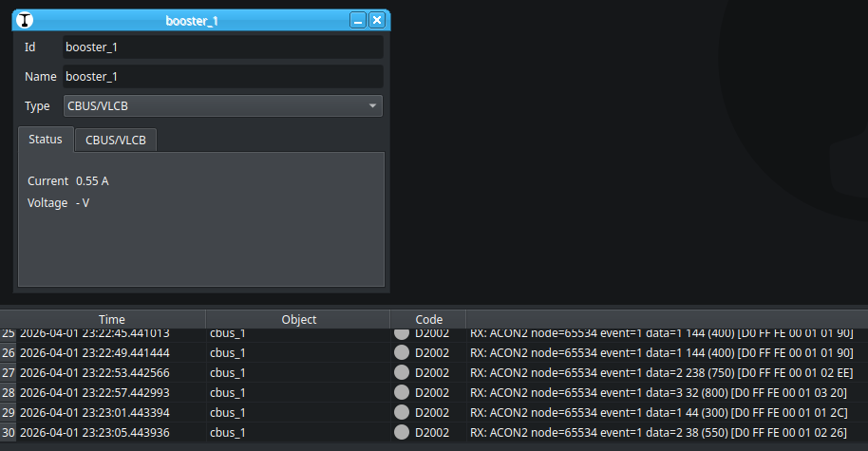The height and width of the screenshot is (451, 868).
Task: Switch to the Status tab
Action: [46, 140]
